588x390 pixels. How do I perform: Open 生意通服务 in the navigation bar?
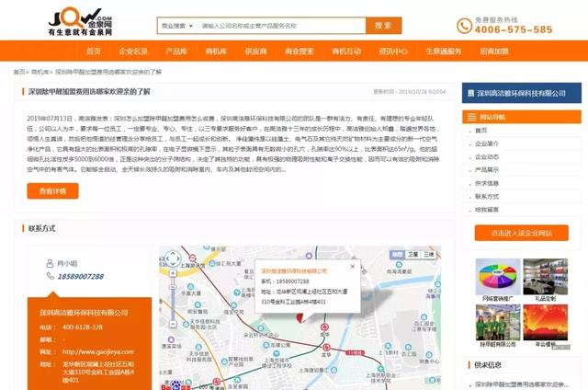pyautogui.click(x=443, y=51)
